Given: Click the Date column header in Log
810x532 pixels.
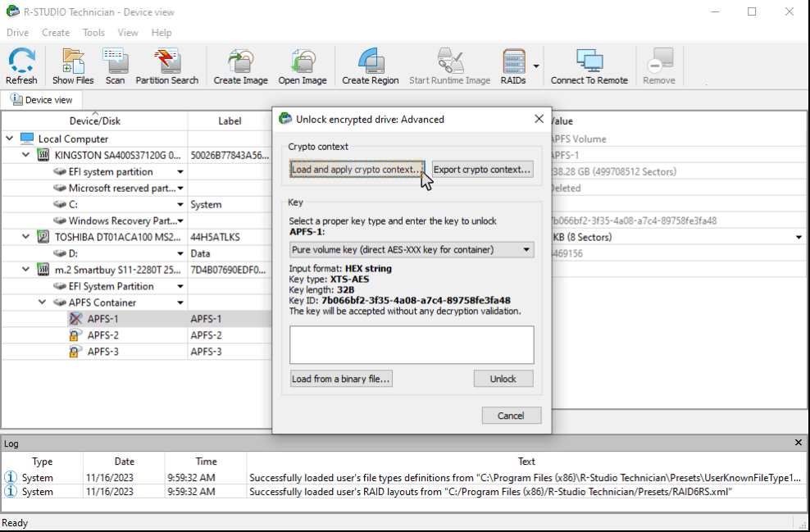Looking at the screenshot, I should tap(124, 462).
